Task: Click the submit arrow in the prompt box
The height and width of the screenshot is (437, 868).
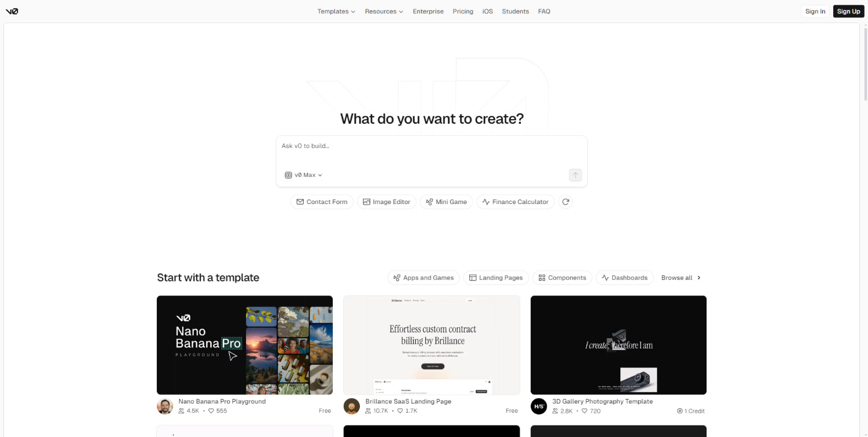Action: pos(575,175)
